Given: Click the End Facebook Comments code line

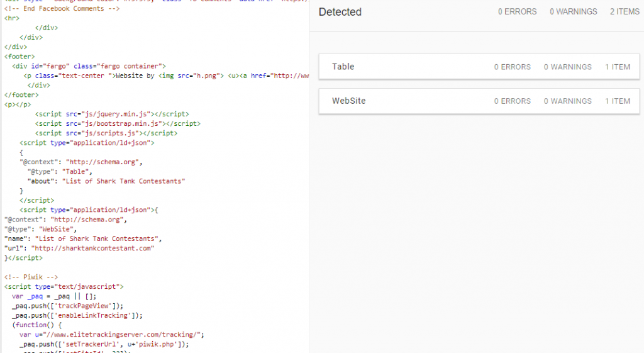Looking at the screenshot, I should click(62, 9).
